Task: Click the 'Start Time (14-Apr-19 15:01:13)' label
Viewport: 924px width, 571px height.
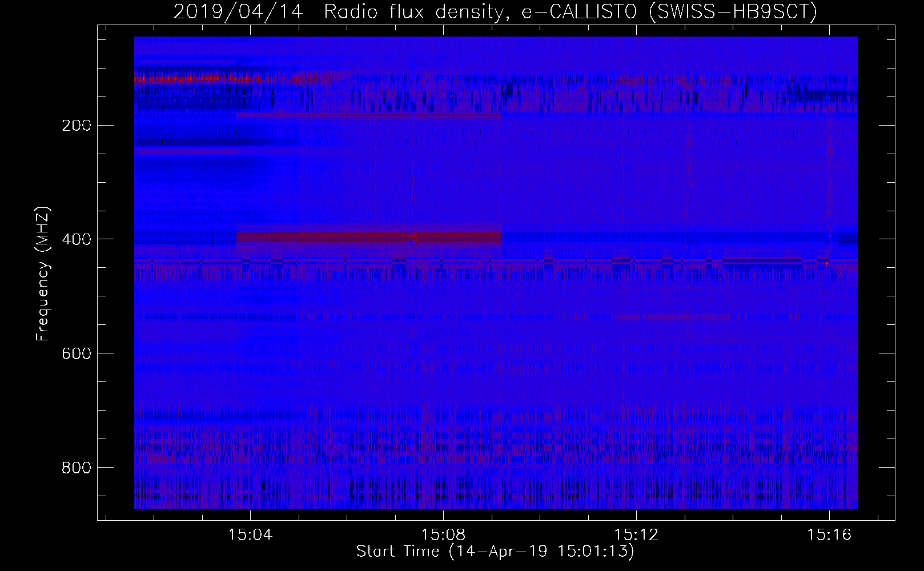Action: (495, 551)
